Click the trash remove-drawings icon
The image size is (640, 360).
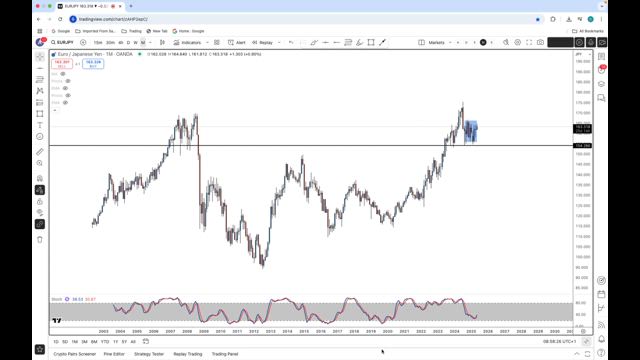pos(40,240)
